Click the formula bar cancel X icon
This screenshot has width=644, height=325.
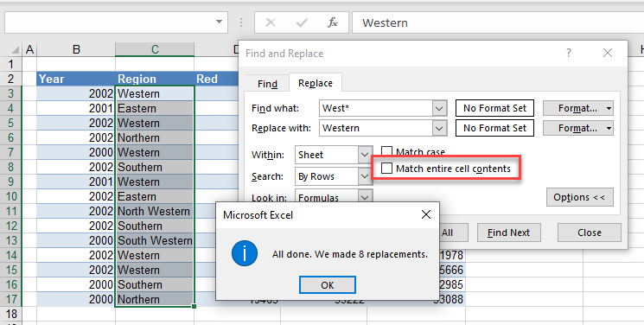[271, 22]
